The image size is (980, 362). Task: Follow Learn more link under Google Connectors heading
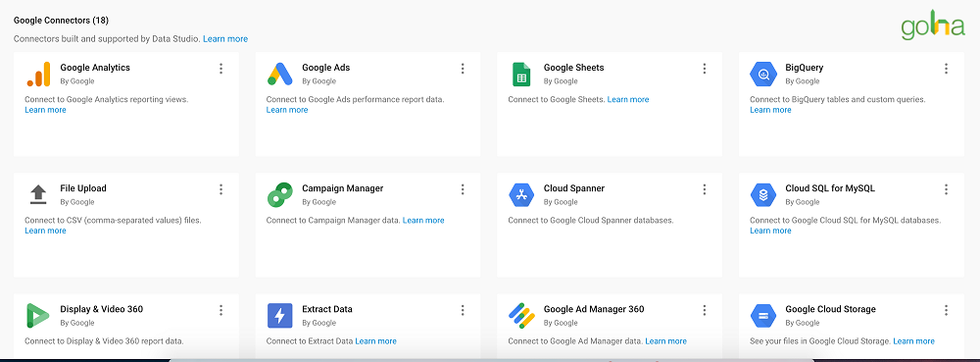(225, 39)
